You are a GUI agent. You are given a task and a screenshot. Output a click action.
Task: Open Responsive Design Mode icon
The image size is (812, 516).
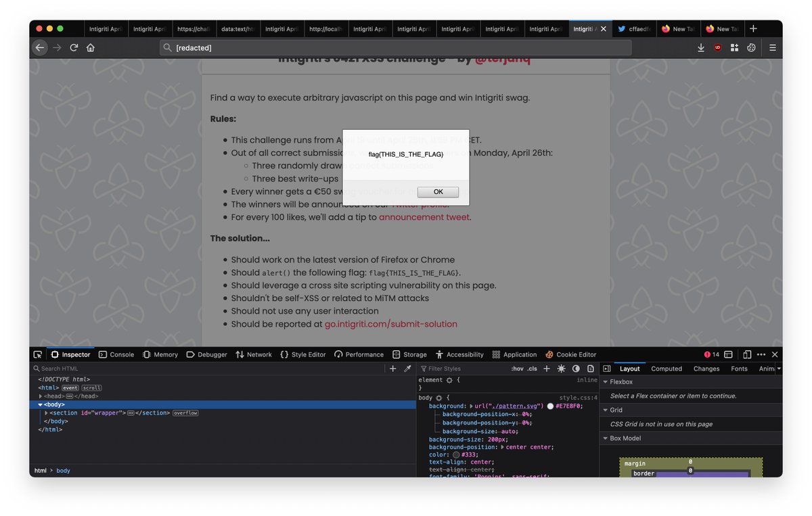pos(747,354)
